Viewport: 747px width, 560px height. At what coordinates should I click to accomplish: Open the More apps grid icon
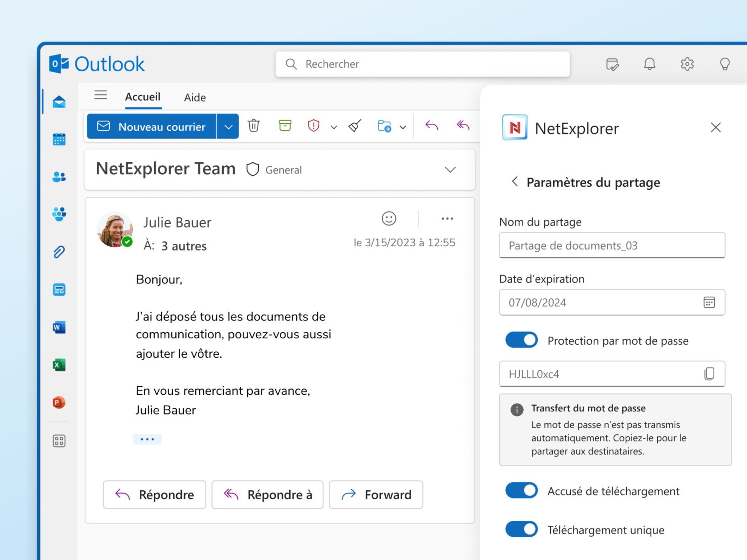tap(59, 441)
